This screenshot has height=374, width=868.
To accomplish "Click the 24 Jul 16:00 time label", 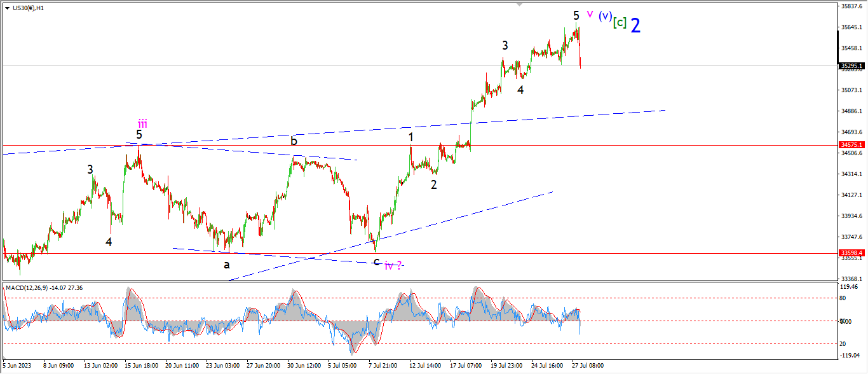I will 548,366.
